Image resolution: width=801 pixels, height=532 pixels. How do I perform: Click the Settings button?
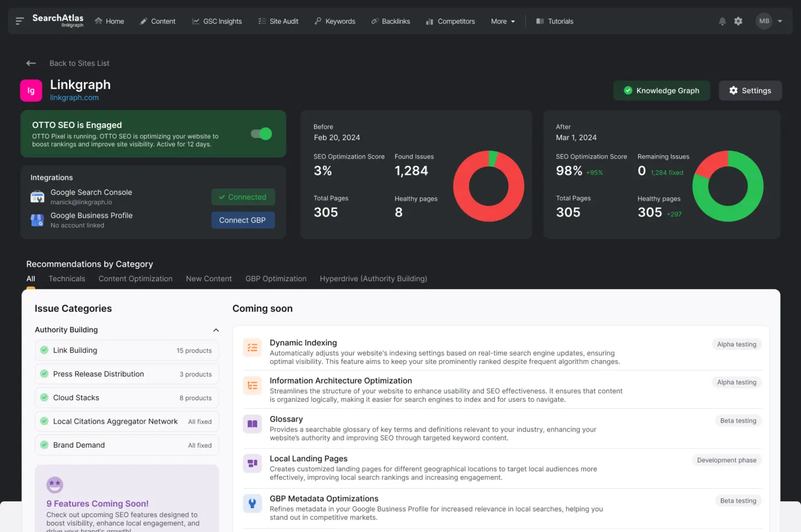[750, 91]
